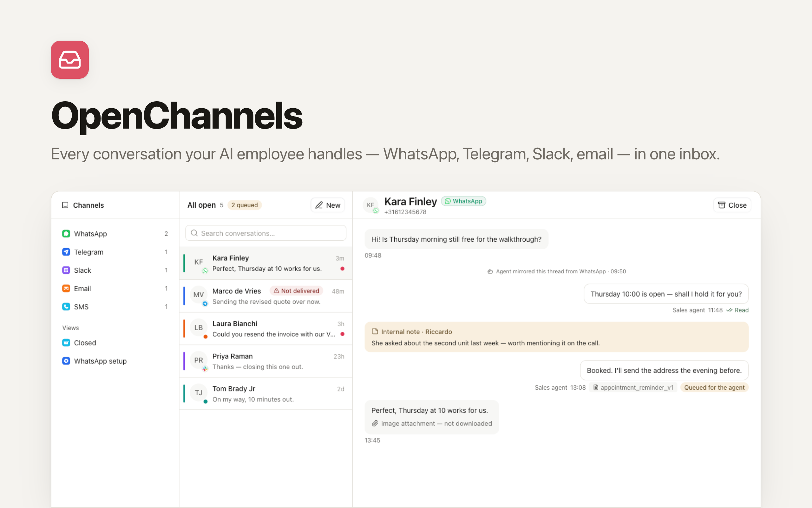Click the paperclip attachment icon in last message

click(x=375, y=423)
